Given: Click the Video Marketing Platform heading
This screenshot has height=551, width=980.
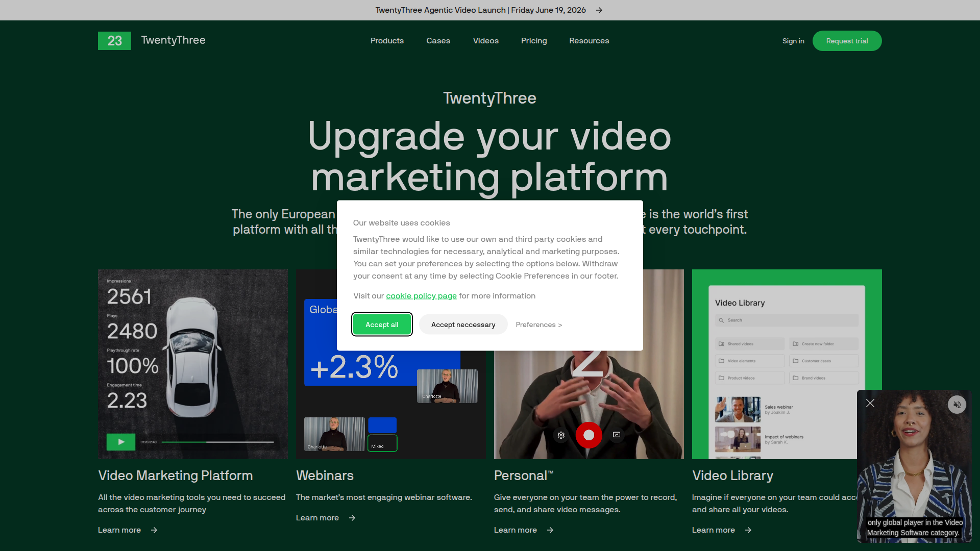Looking at the screenshot, I should coord(176,475).
